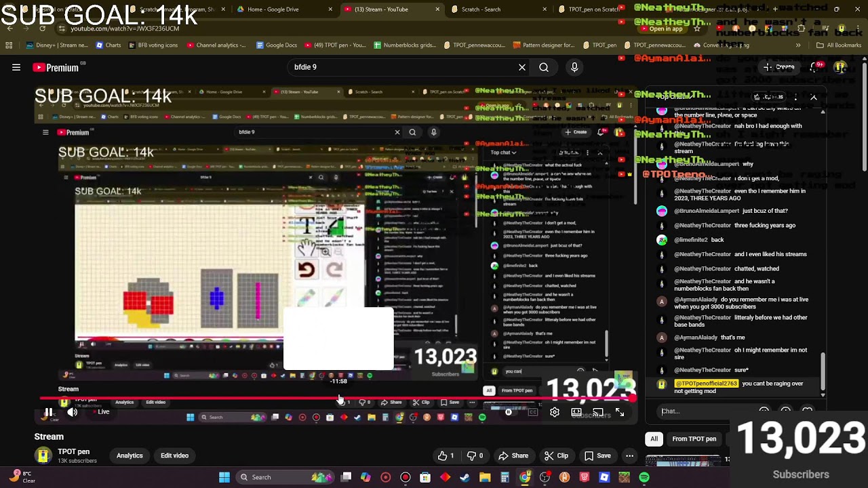
Task: Mute the stream volume speaker
Action: click(72, 412)
